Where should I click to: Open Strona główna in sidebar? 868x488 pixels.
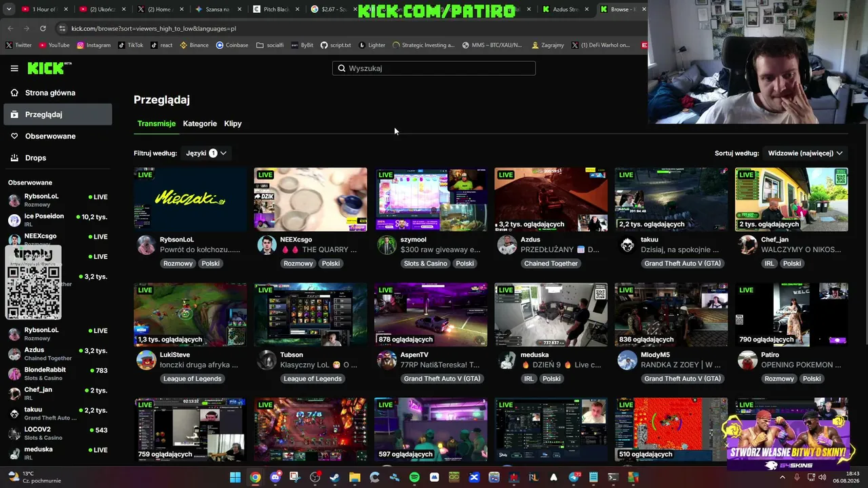58,93
